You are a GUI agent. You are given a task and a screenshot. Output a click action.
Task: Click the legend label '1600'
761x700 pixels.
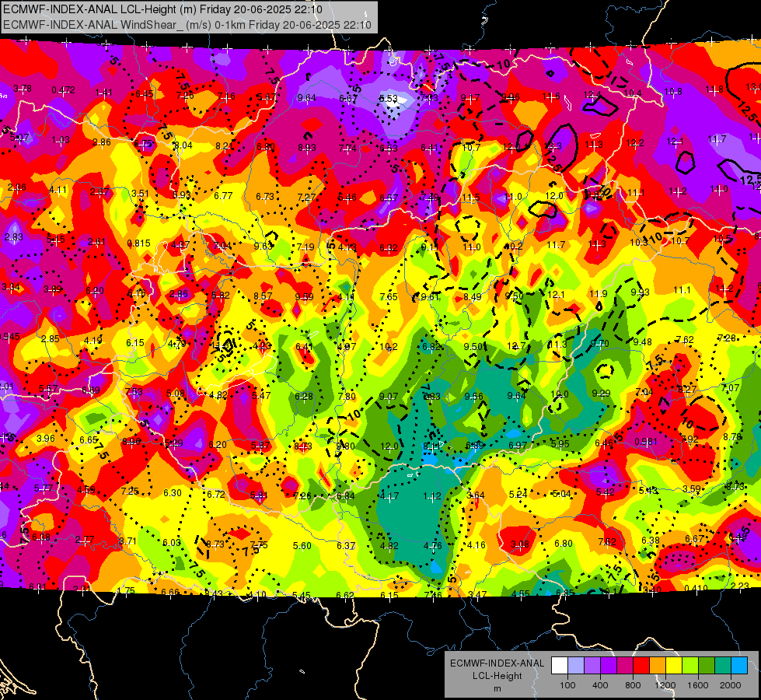point(698,685)
